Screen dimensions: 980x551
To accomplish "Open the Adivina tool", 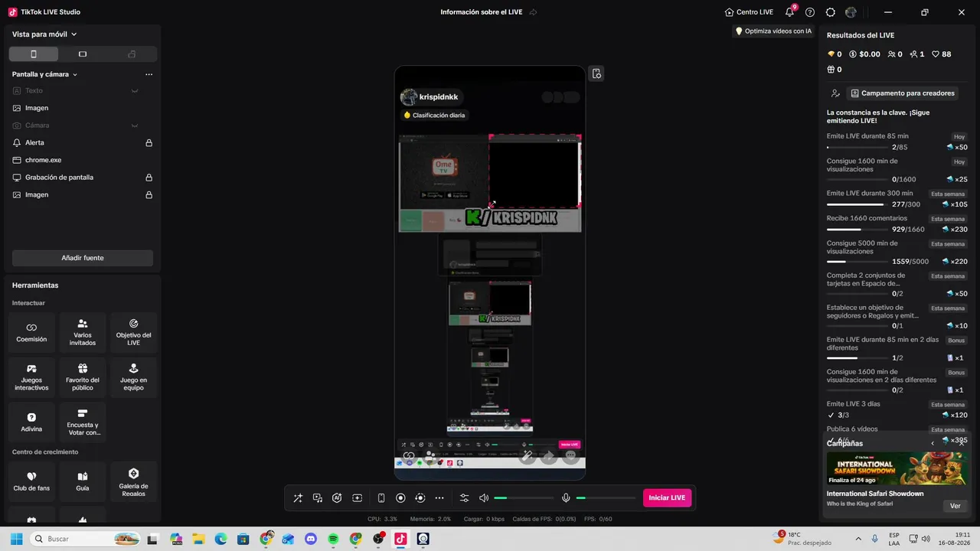I will (x=31, y=423).
